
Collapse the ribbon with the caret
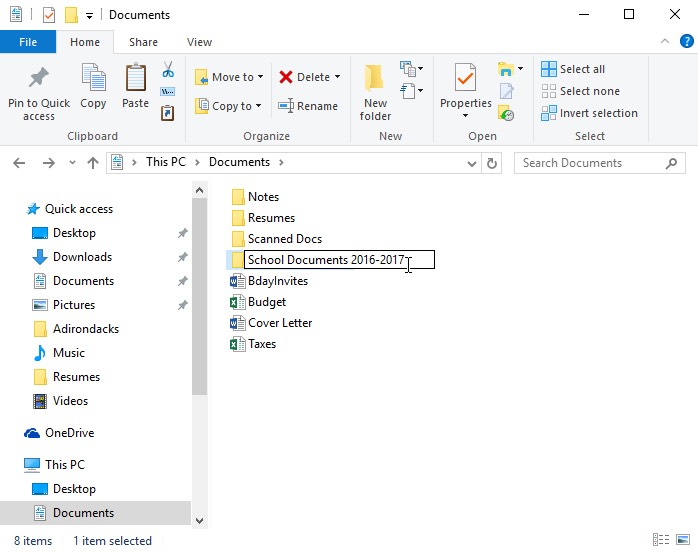pos(665,41)
